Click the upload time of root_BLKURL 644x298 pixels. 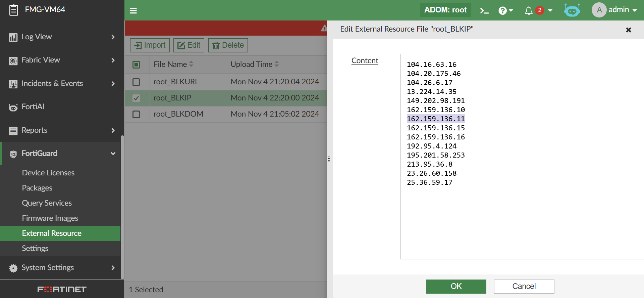coord(275,82)
